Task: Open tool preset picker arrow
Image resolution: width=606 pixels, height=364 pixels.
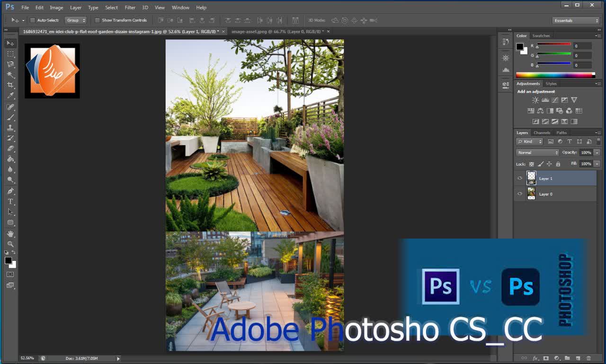Action: click(x=23, y=20)
